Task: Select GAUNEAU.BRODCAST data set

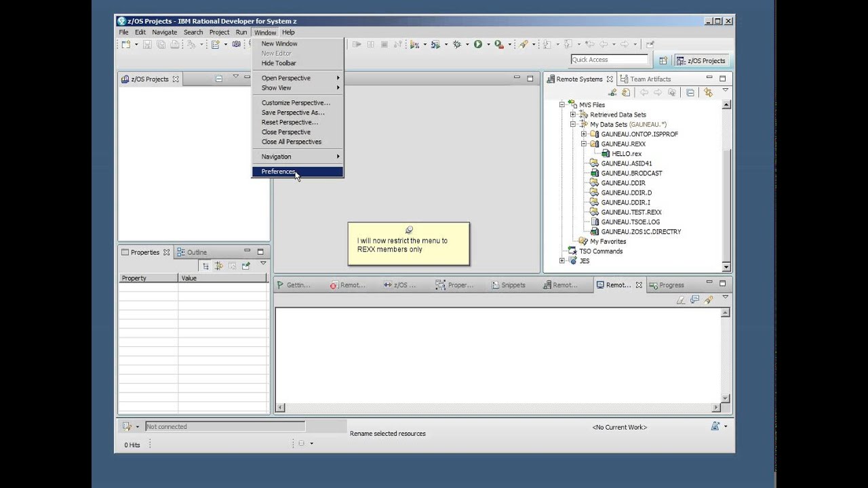Action: point(631,173)
